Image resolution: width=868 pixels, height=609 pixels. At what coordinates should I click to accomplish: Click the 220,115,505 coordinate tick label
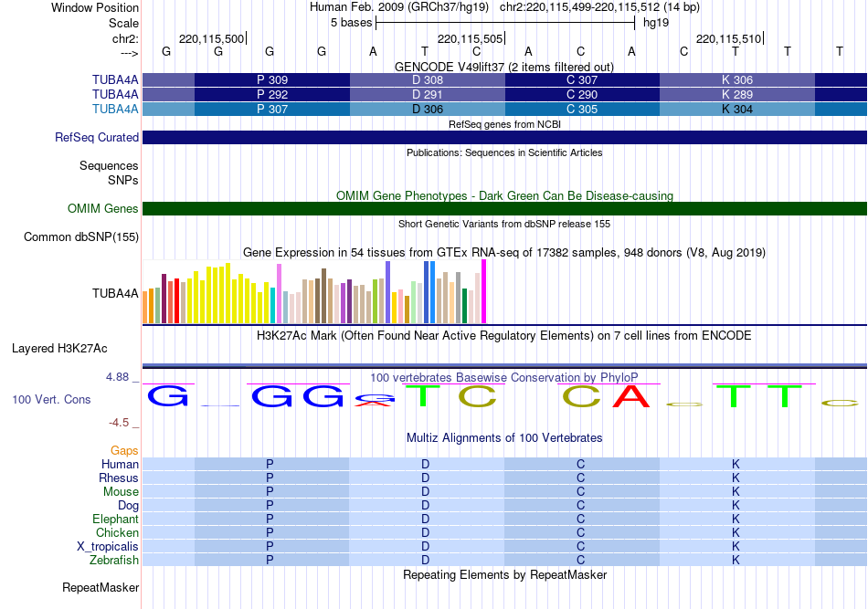pyautogui.click(x=470, y=38)
